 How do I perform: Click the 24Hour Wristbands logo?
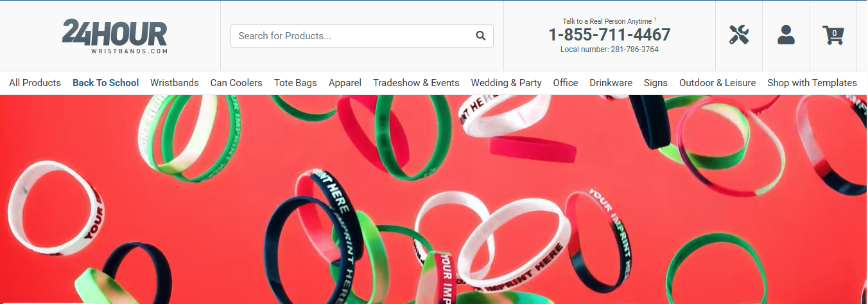point(114,37)
